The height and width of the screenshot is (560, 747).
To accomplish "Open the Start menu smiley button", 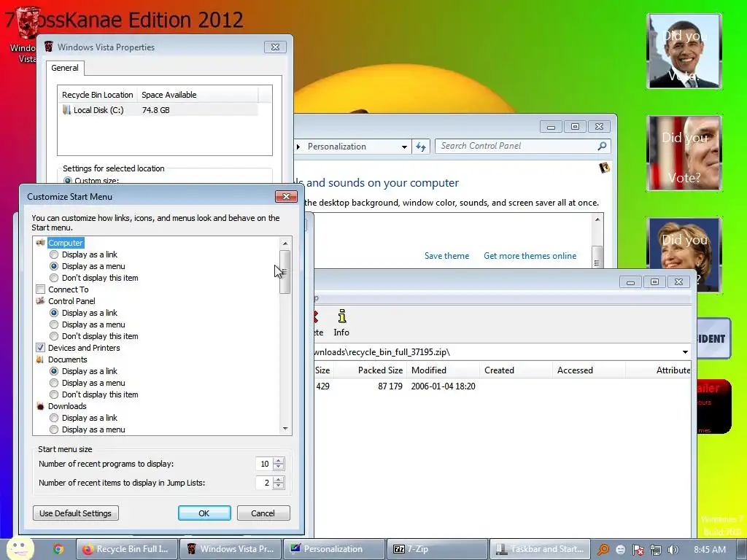I will click(x=20, y=548).
